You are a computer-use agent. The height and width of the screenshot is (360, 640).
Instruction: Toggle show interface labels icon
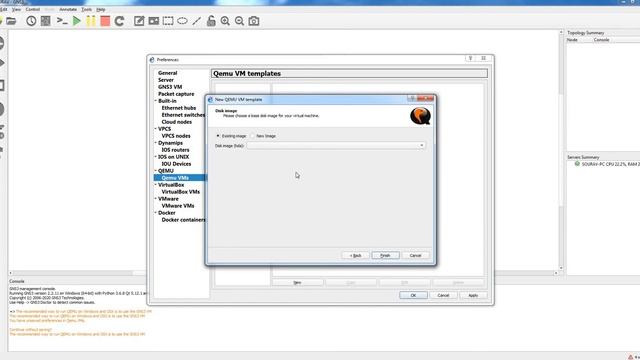pos(46,21)
